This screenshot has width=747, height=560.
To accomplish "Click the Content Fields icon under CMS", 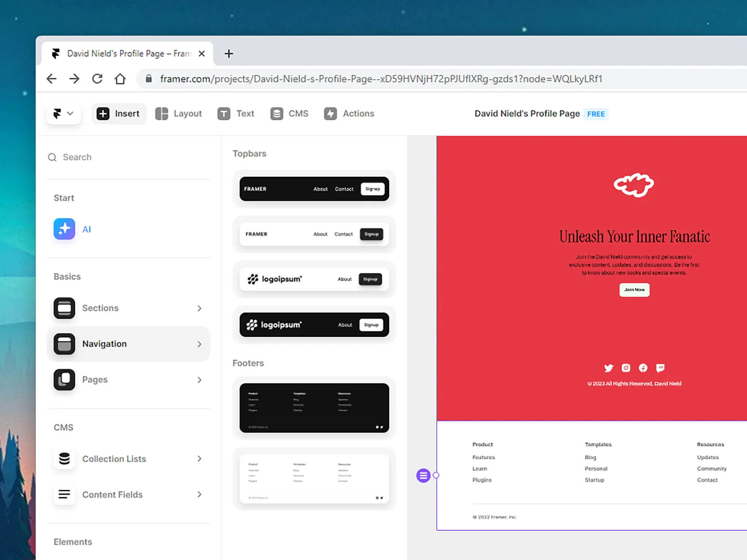I will [x=64, y=494].
